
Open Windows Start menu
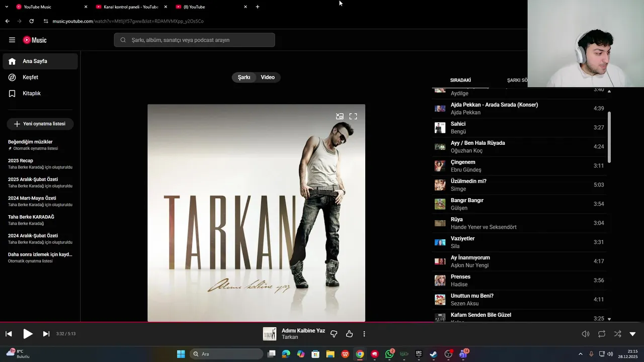181,354
